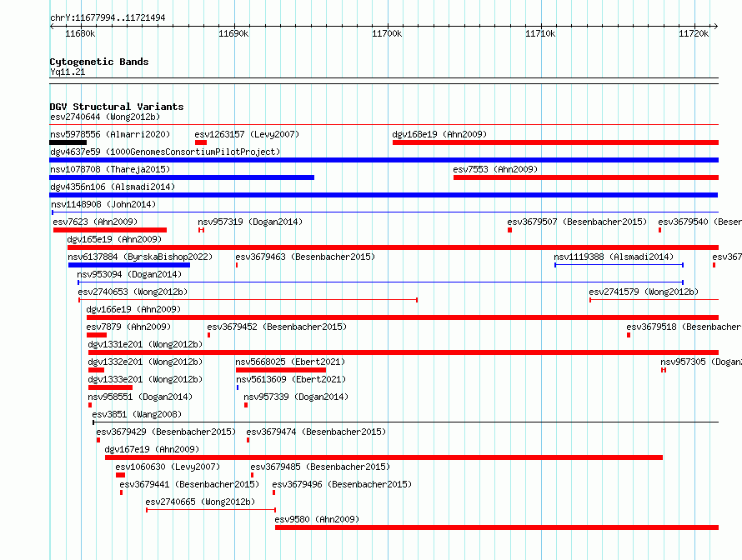Click the esv3679485 (Besenbacher2015) label
This screenshot has height=560, width=742.
tap(320, 467)
